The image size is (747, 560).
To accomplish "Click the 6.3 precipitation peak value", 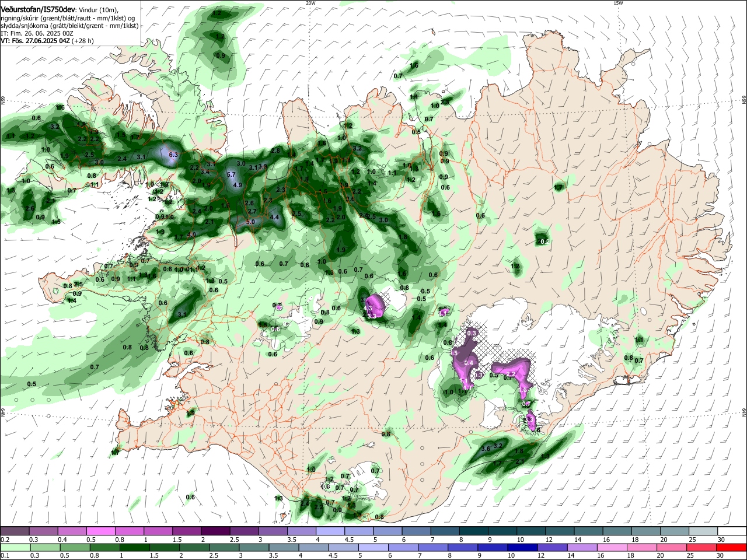I will (173, 155).
